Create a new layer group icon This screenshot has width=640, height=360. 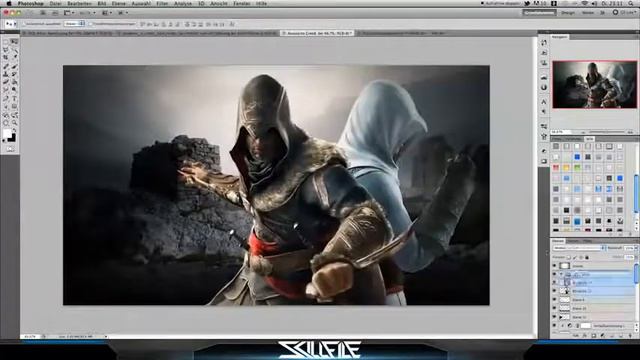612,336
